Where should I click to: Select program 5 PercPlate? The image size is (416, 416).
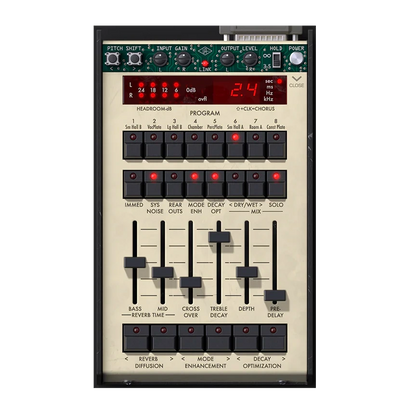click(215, 145)
